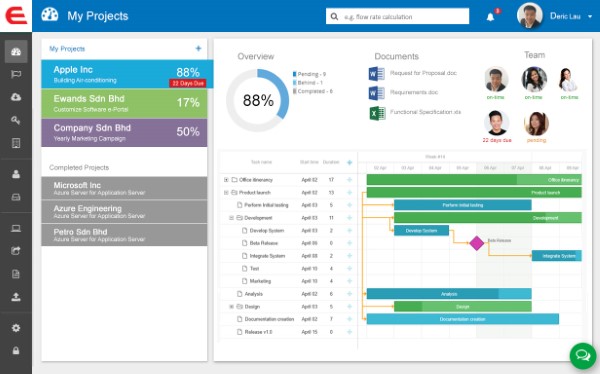Click the Deric Lau profile photo
Screen dimensions: 600x374
point(530,16)
